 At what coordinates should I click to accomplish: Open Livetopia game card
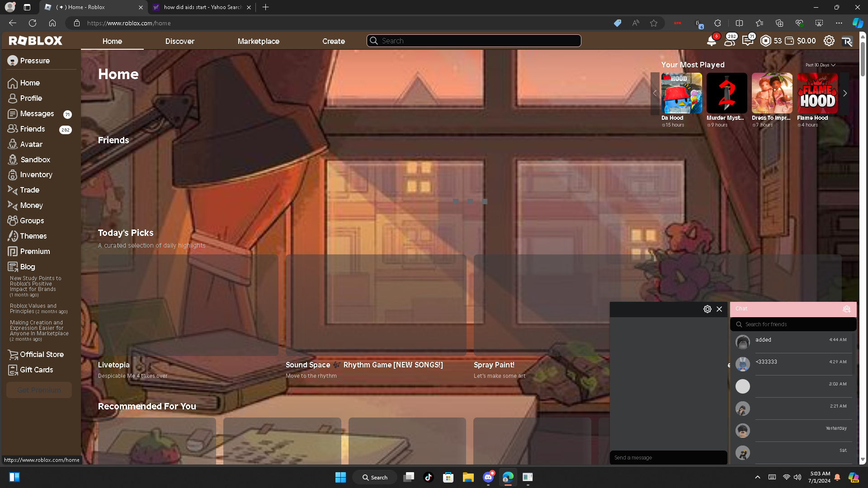pyautogui.click(x=188, y=317)
